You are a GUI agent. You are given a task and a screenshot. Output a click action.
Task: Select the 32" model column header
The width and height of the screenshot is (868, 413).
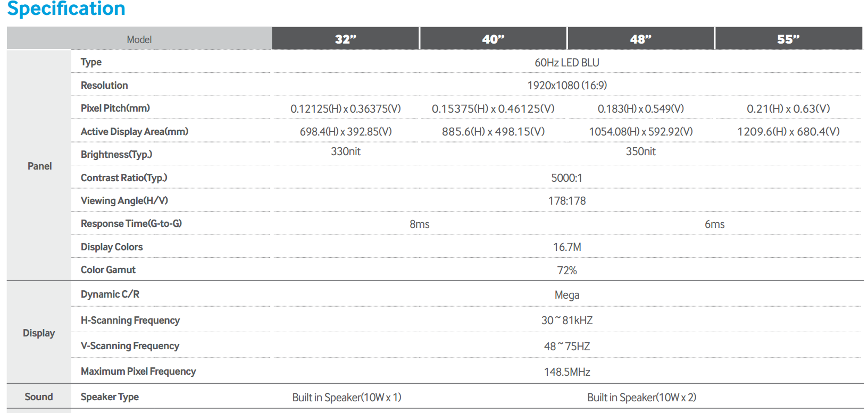click(x=346, y=39)
